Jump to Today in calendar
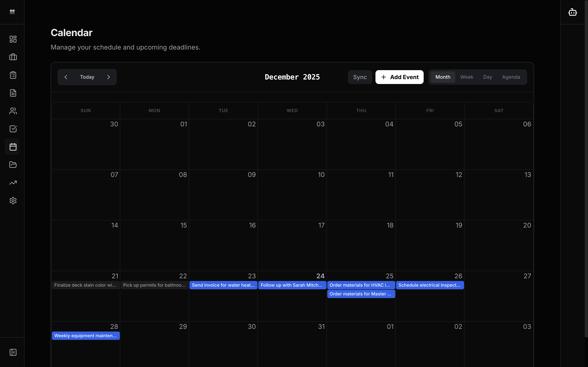 87,77
